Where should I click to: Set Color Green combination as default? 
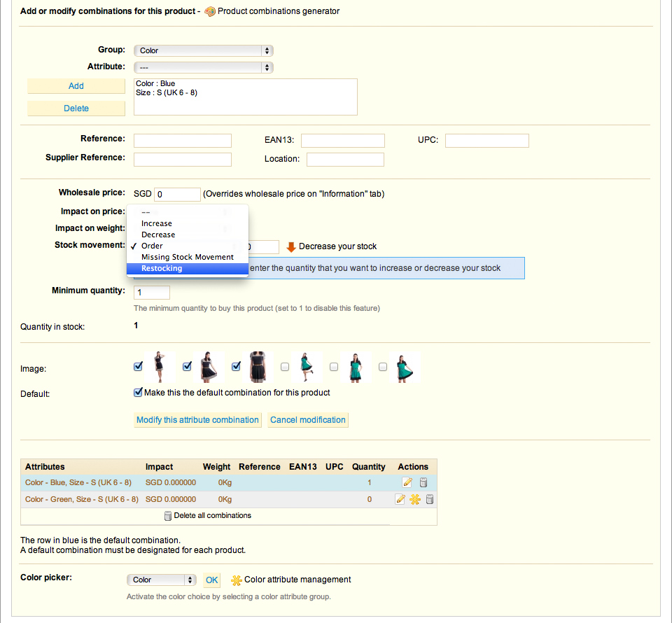tap(415, 499)
